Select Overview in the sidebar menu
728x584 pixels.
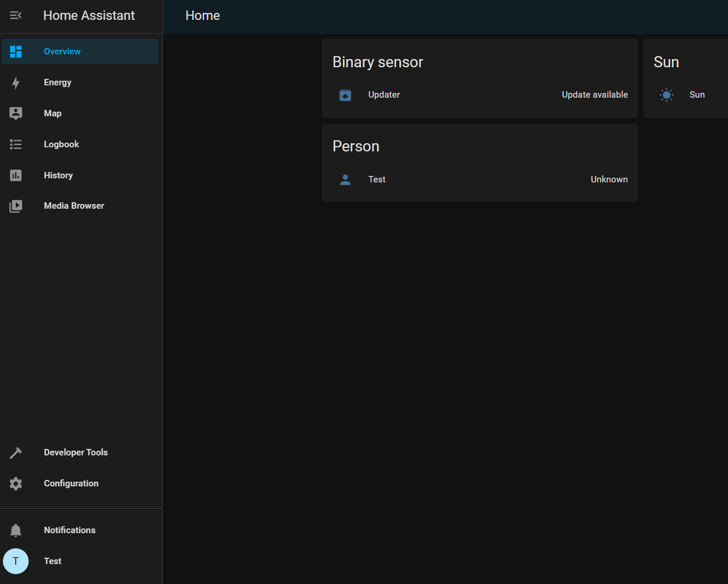(x=62, y=51)
